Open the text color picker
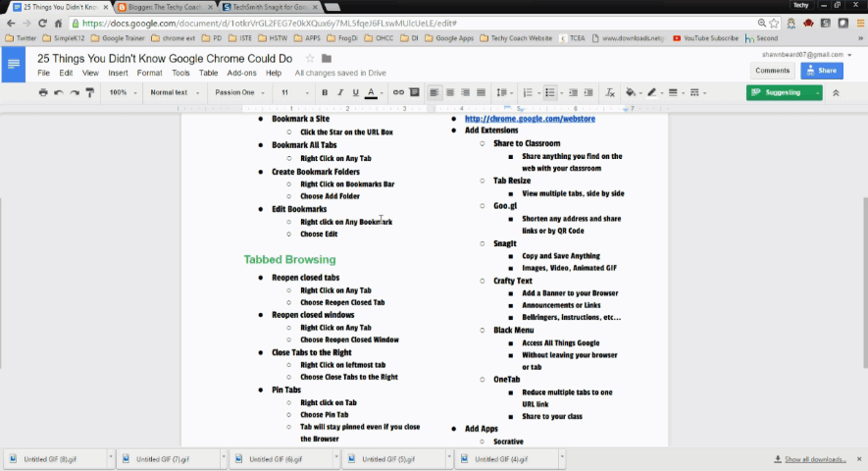This screenshot has width=868, height=471. click(x=371, y=92)
